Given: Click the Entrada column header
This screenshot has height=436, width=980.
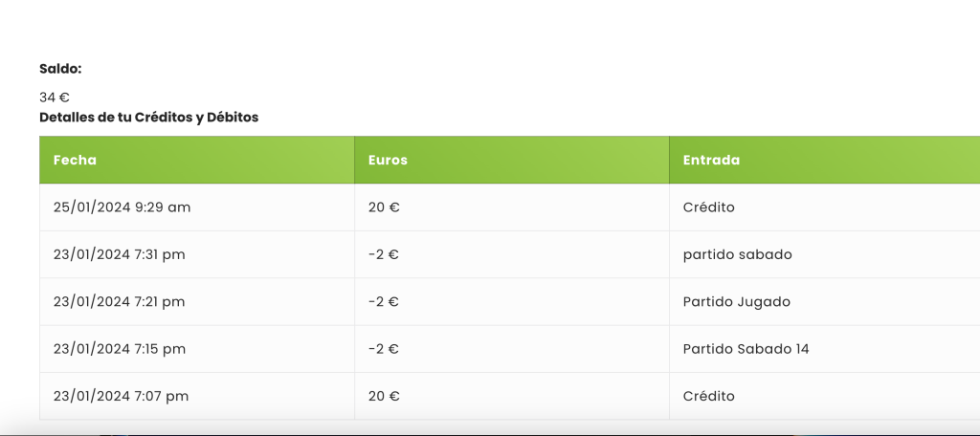Looking at the screenshot, I should (711, 160).
